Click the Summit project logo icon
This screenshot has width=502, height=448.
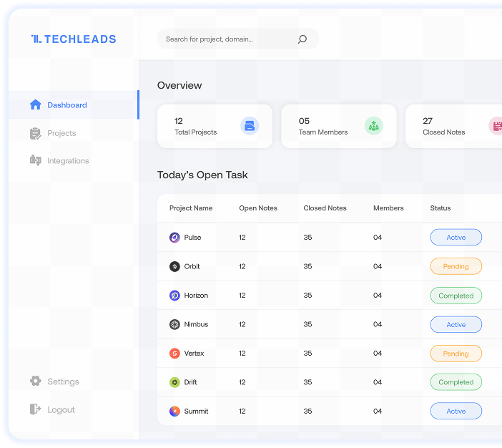(174, 412)
